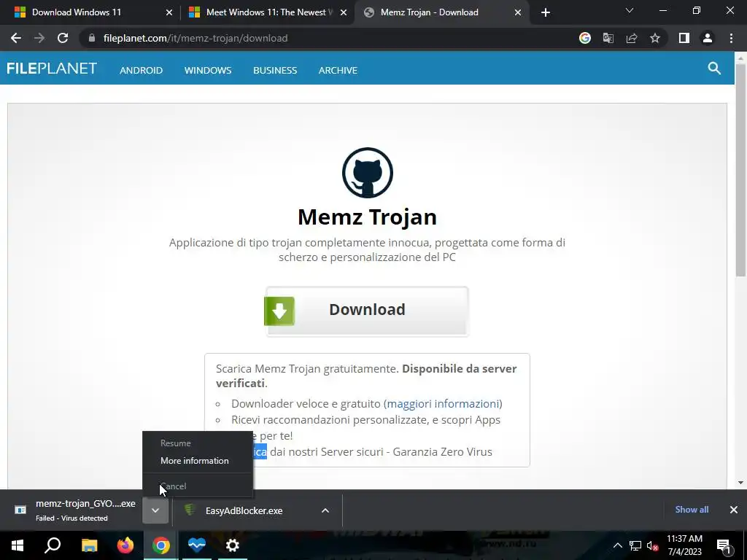Reload the current page
The height and width of the screenshot is (560, 747).
point(63,38)
